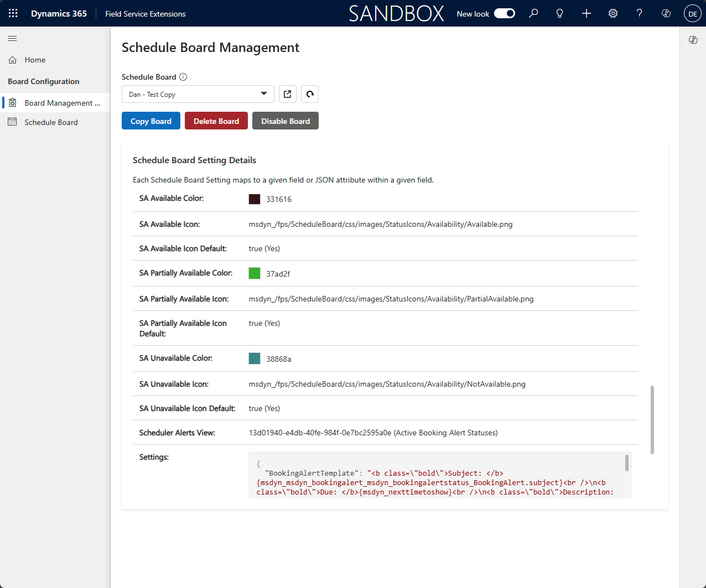The height and width of the screenshot is (588, 706).
Task: Open the DE user account menu
Action: coord(693,13)
